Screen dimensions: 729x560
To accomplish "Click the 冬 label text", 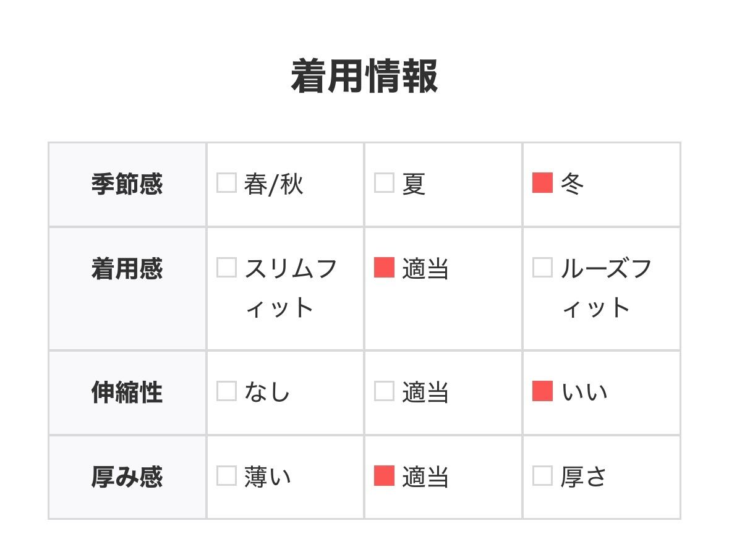I will click(572, 184).
